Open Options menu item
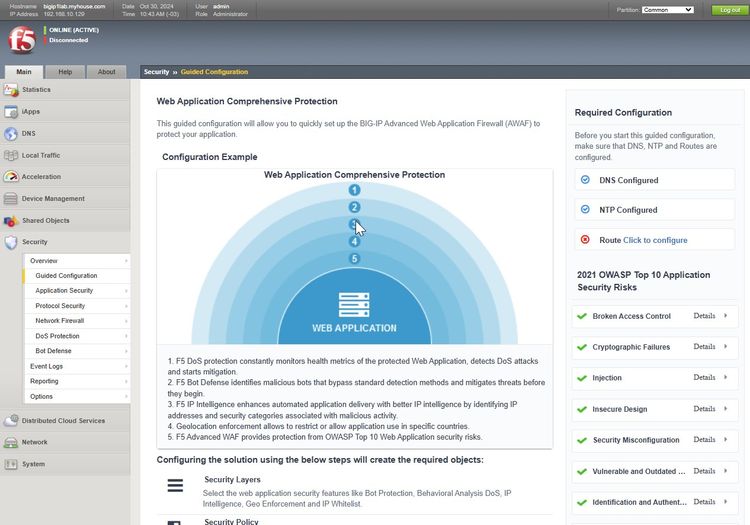Image resolution: width=750 pixels, height=525 pixels. [77, 396]
